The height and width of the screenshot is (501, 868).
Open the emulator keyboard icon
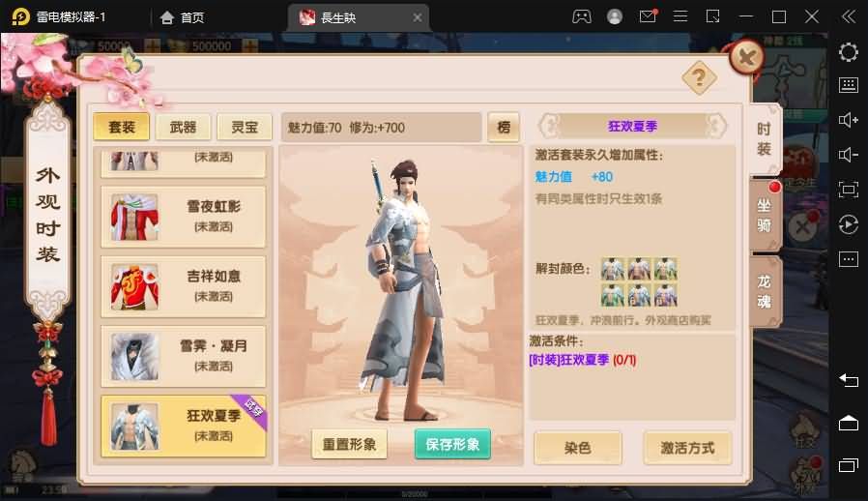coord(848,85)
